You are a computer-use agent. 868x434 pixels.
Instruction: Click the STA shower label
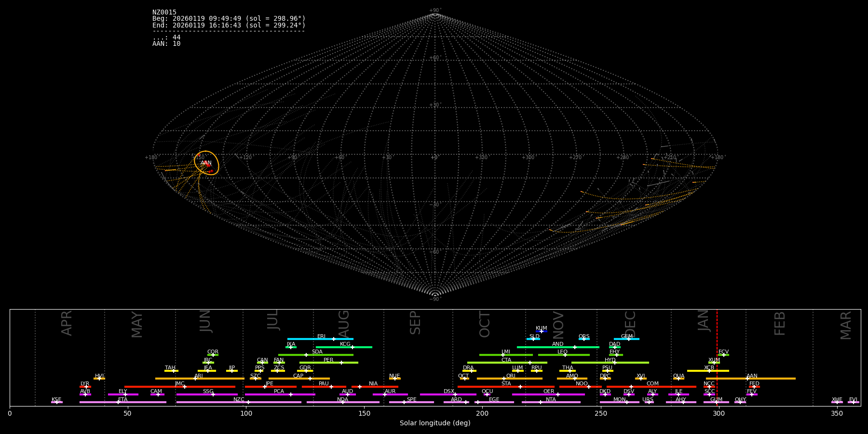pos(506,384)
